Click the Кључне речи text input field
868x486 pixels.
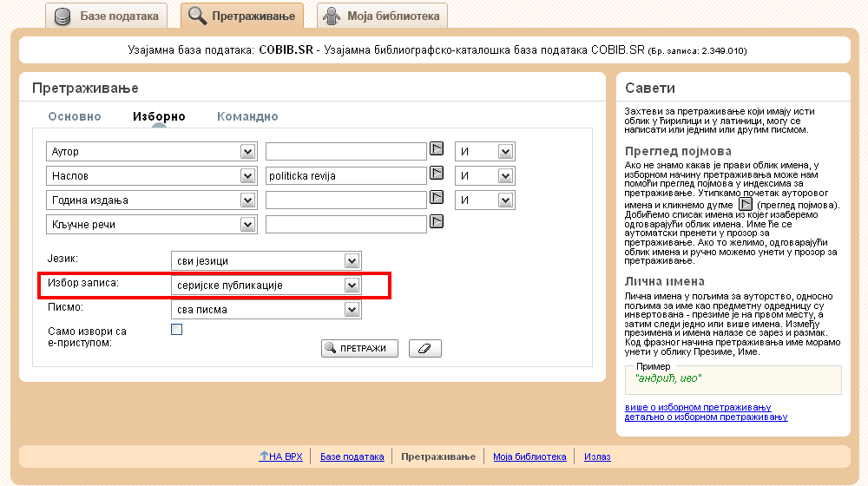346,225
